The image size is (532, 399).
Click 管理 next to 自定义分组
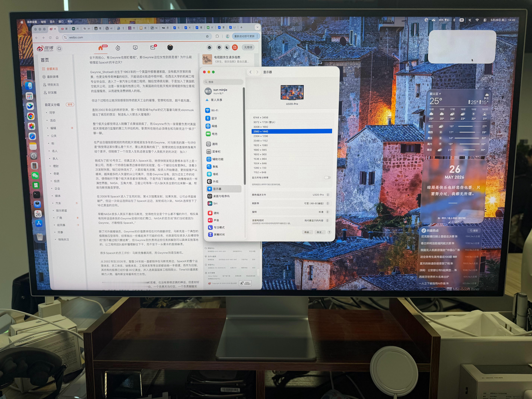[70, 104]
